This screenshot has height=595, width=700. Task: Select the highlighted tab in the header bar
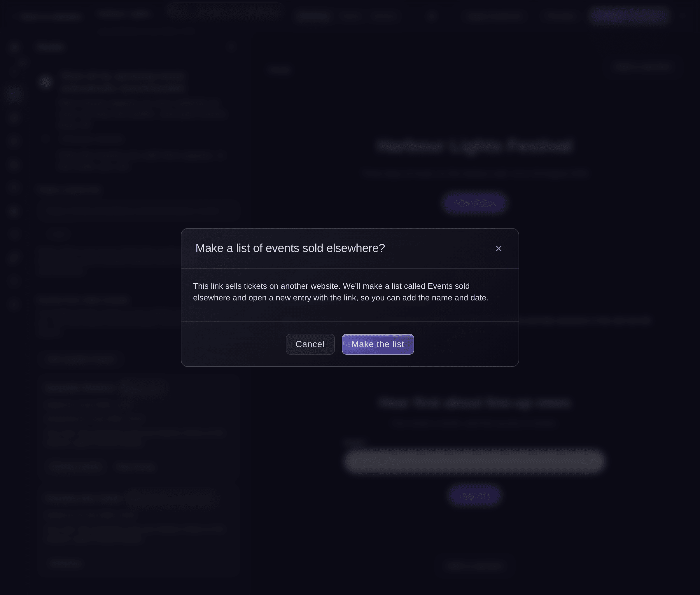point(314,16)
